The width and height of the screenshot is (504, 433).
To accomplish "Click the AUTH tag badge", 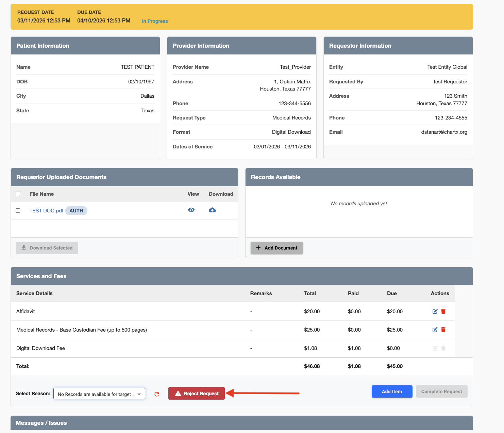I will (x=76, y=211).
